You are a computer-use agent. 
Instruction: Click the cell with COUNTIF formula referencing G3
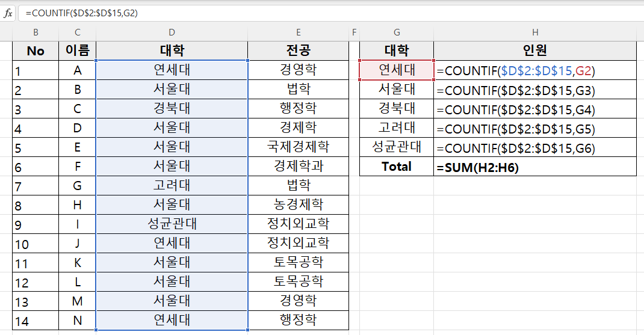click(534, 90)
